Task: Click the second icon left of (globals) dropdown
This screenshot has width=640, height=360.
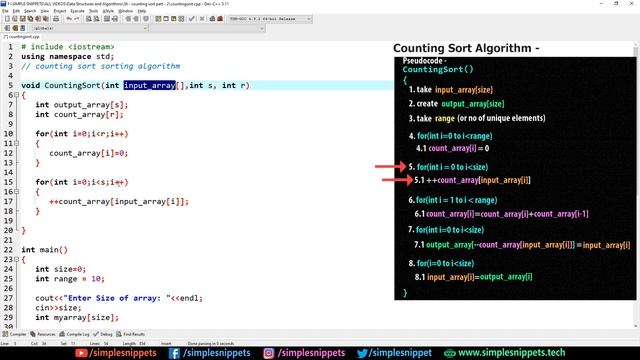Action: click(x=15, y=28)
